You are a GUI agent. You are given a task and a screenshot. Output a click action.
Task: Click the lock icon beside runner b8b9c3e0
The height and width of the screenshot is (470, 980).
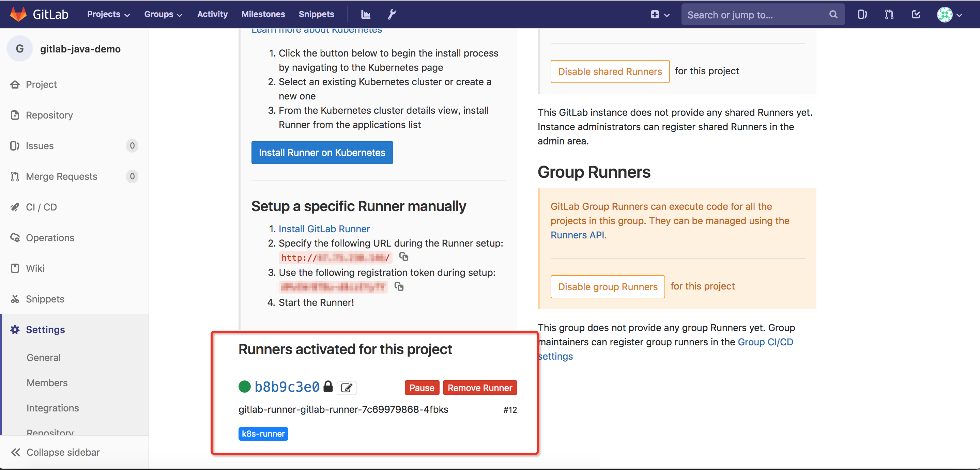328,387
